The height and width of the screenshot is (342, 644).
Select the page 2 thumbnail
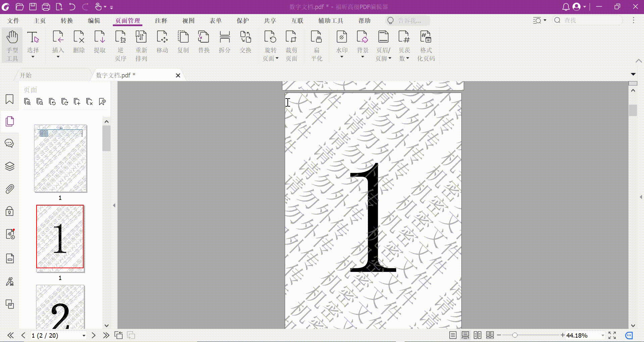point(60,306)
